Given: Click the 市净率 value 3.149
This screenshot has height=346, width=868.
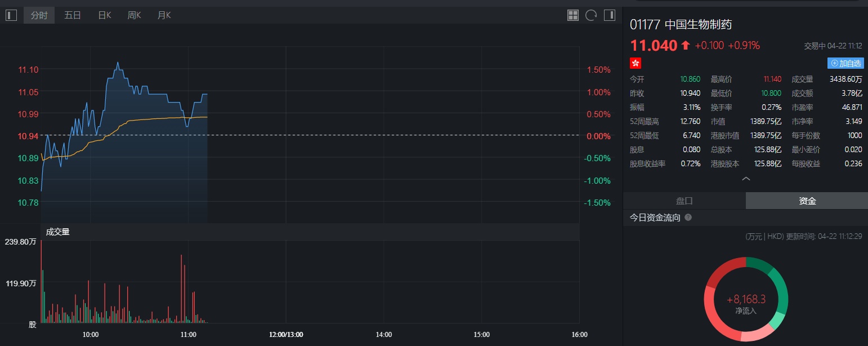Looking at the screenshot, I should pos(854,122).
